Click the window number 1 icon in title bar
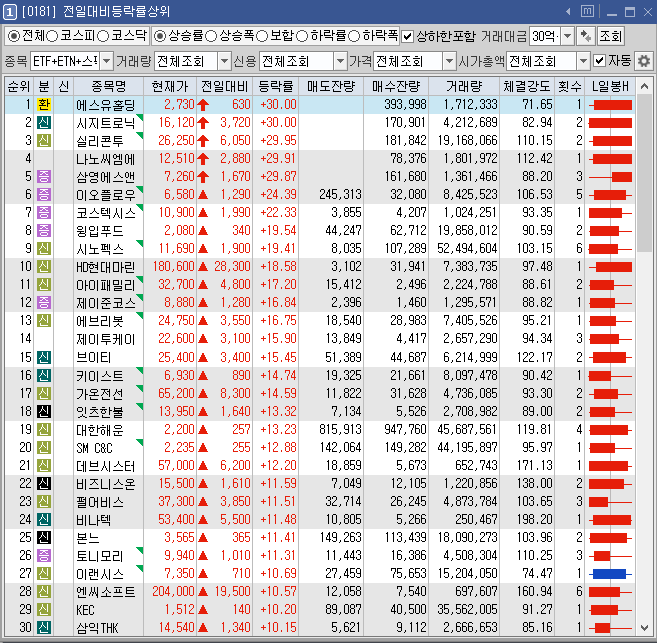This screenshot has width=657, height=643. pos(10,12)
